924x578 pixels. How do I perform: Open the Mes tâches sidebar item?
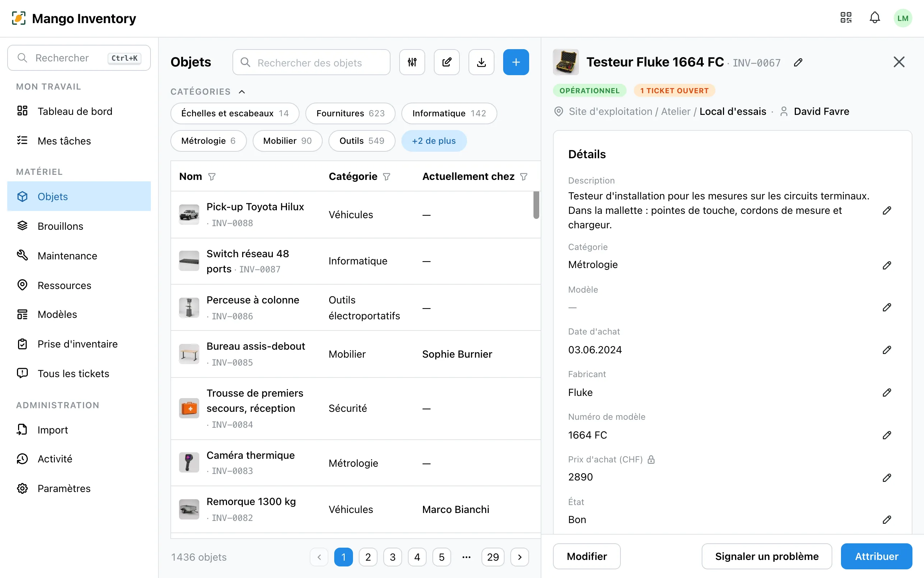79,141
